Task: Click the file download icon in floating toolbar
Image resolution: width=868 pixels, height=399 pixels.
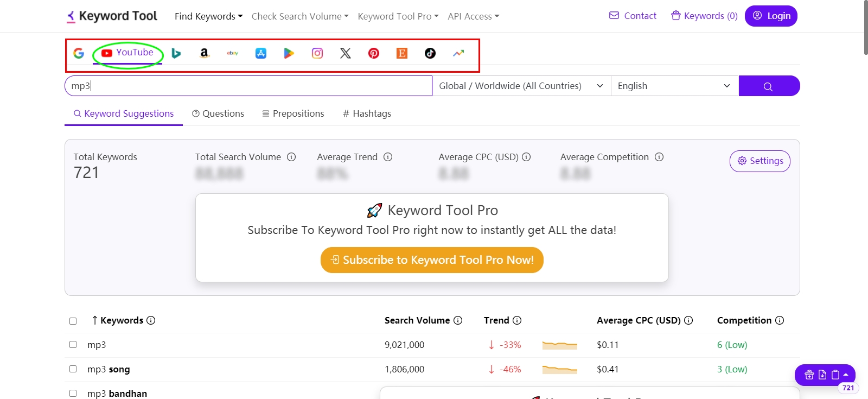Action: (822, 375)
